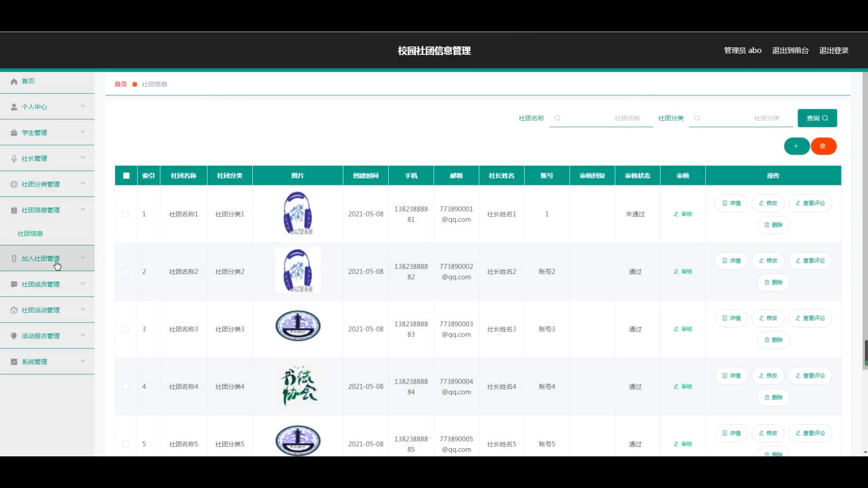
Task: Expand the 个人中心 menu chevron
Action: click(83, 106)
